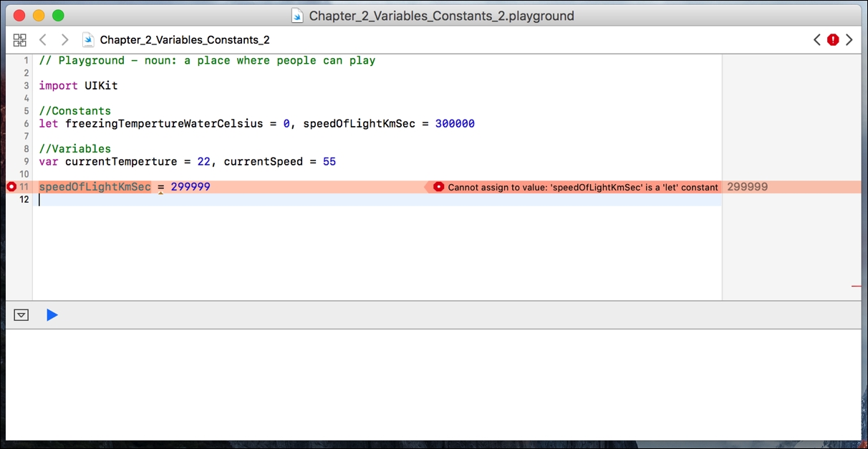The height and width of the screenshot is (449, 868).
Task: Run the playground with the blue play button
Action: [x=52, y=314]
